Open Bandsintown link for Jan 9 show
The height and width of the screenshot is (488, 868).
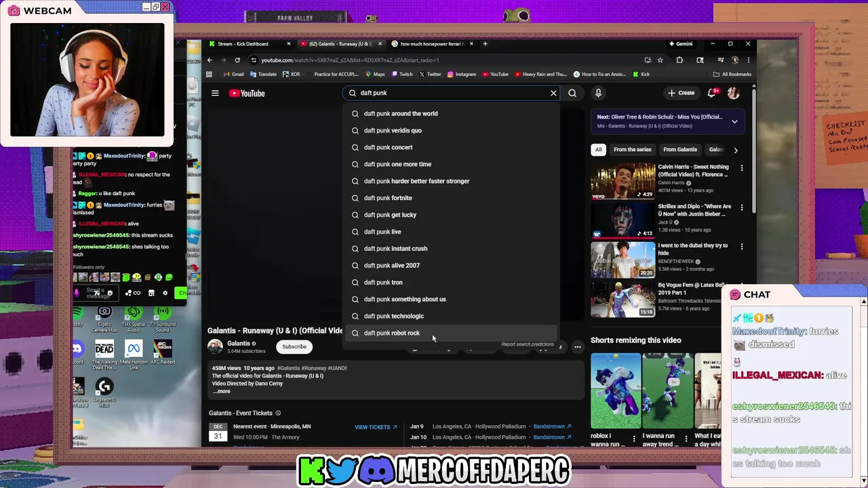click(x=552, y=426)
